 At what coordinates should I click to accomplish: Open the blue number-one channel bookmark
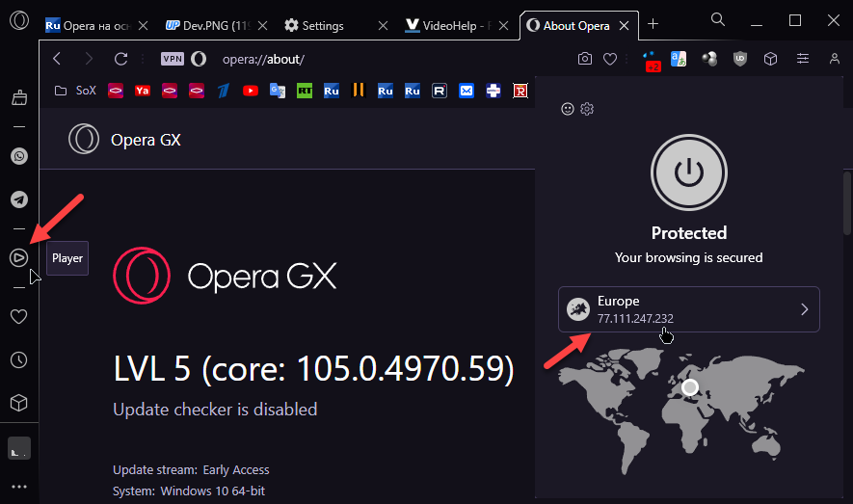(223, 91)
